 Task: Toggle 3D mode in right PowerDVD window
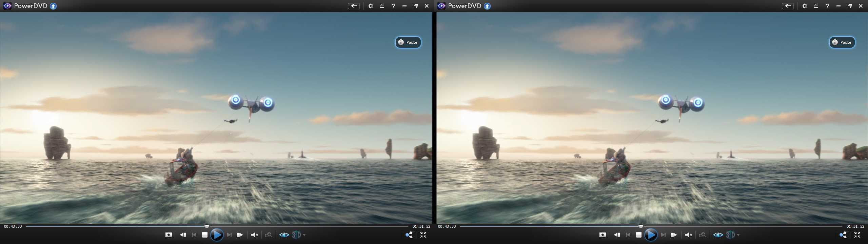pos(730,235)
